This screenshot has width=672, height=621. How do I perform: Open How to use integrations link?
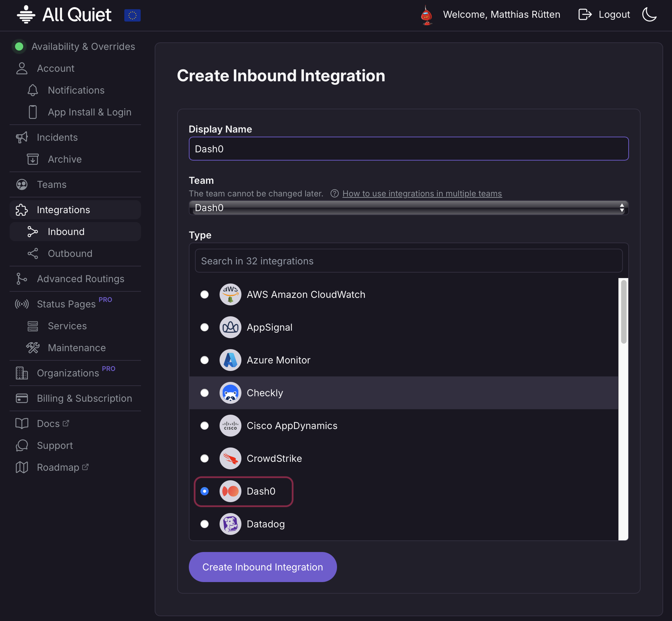(422, 194)
